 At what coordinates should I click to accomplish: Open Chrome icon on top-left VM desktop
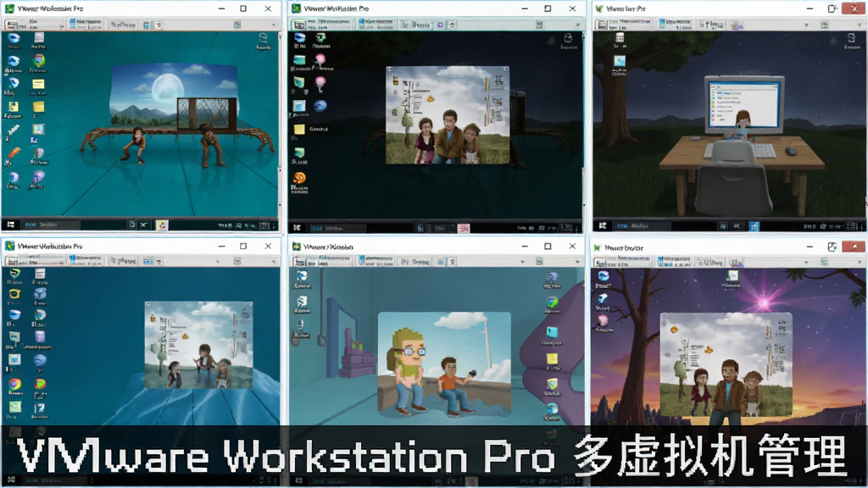coord(38,61)
